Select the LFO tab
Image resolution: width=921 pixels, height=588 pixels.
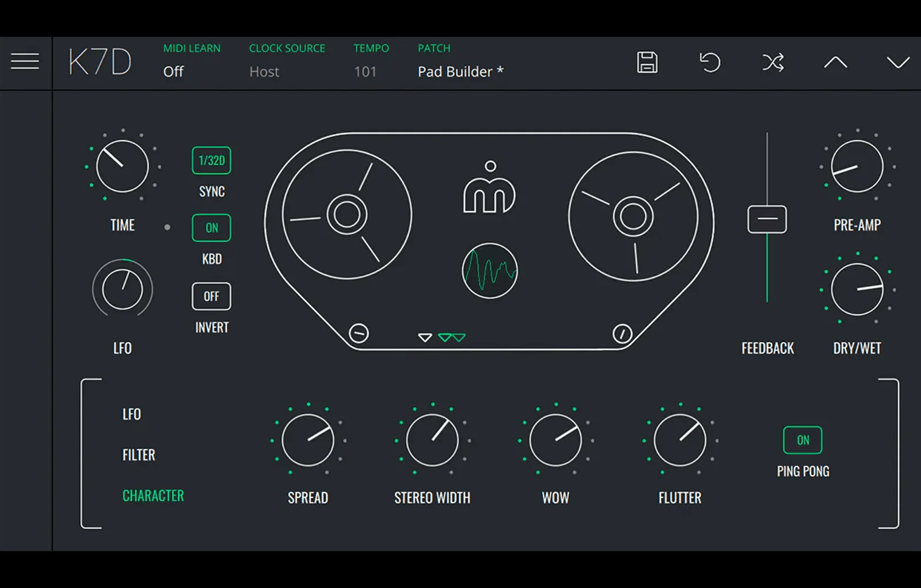point(132,414)
